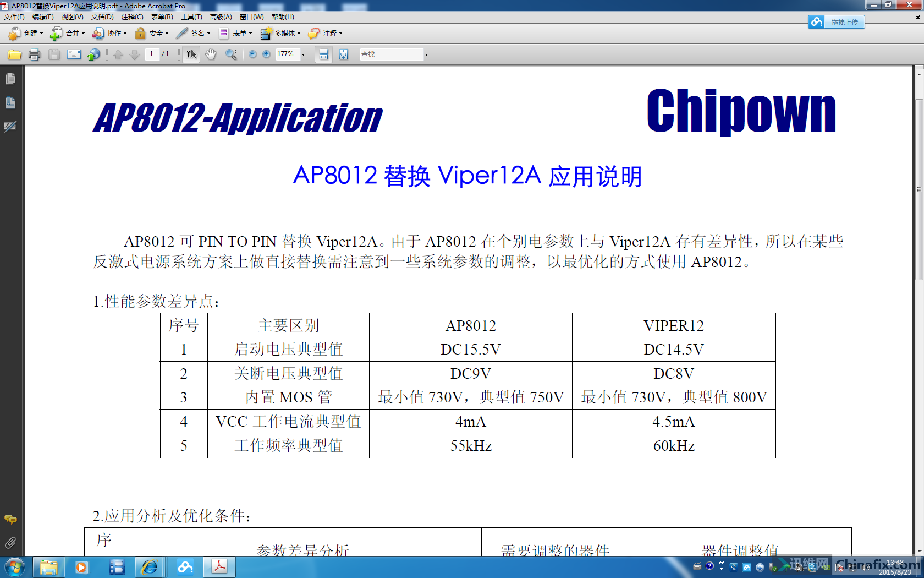Open the 协作 (Collaborate) dropdown
The height and width of the screenshot is (578, 924).
click(109, 34)
